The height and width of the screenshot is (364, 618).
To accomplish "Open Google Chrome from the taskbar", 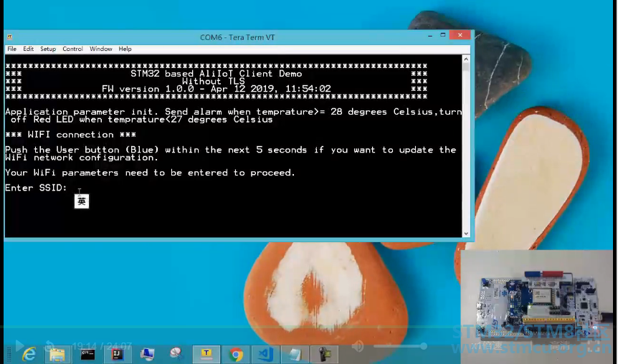I will (236, 355).
